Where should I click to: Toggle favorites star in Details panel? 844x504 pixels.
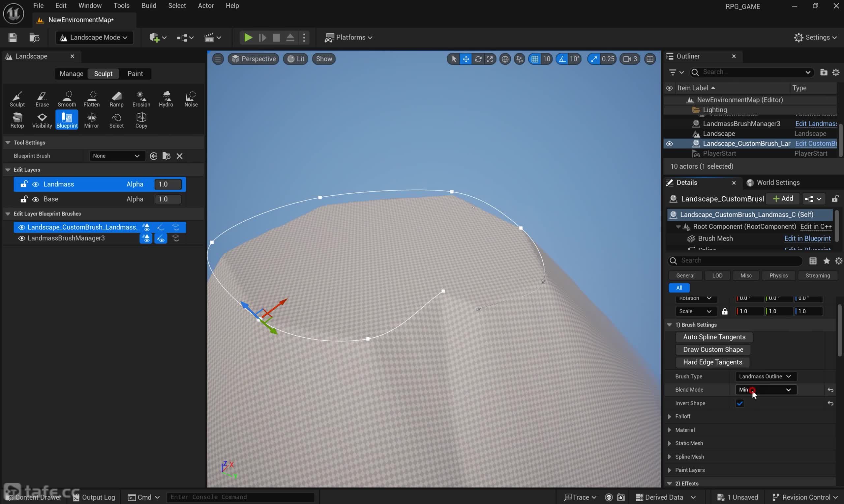pos(826,261)
